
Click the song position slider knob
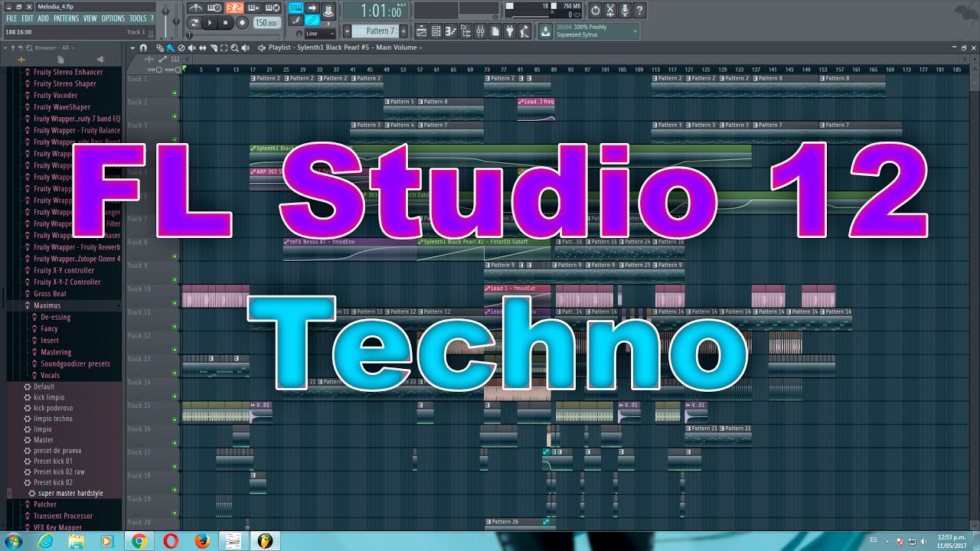click(189, 35)
